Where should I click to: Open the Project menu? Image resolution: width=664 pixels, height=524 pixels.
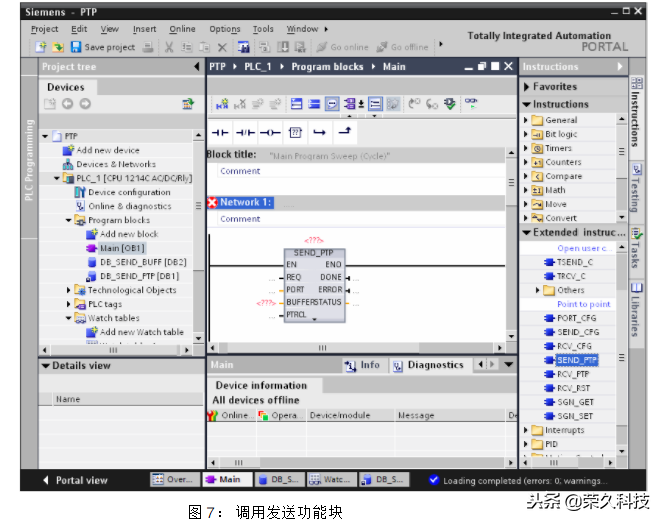44,29
